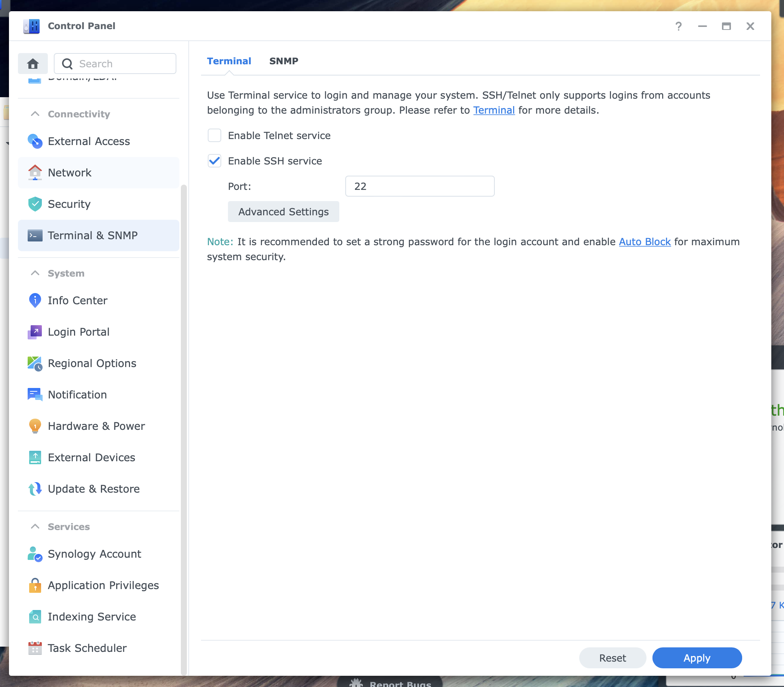Open the Application Privileges page
Viewport: 784px width, 687px height.
coord(99,585)
